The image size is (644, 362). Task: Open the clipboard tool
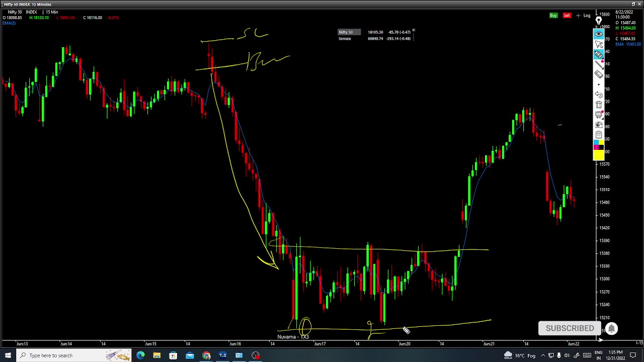(599, 135)
